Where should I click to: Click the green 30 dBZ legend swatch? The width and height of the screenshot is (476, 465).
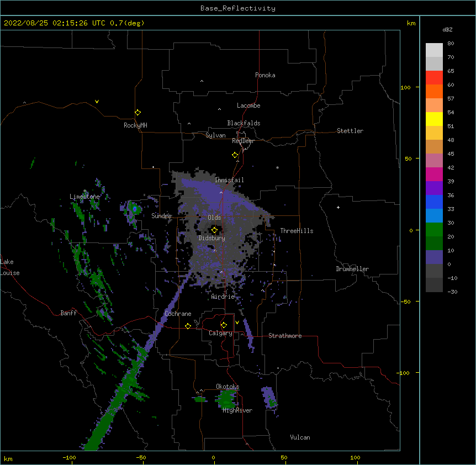(x=434, y=230)
